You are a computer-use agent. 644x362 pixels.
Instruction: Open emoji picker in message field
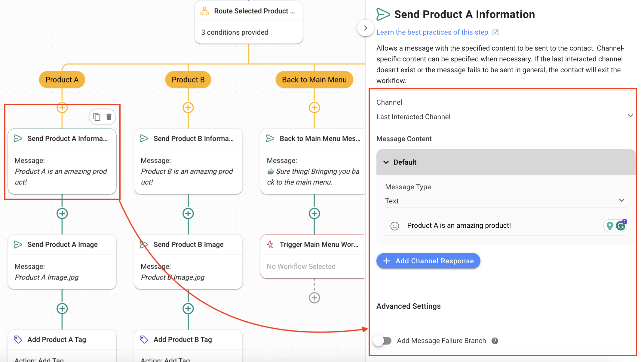394,226
